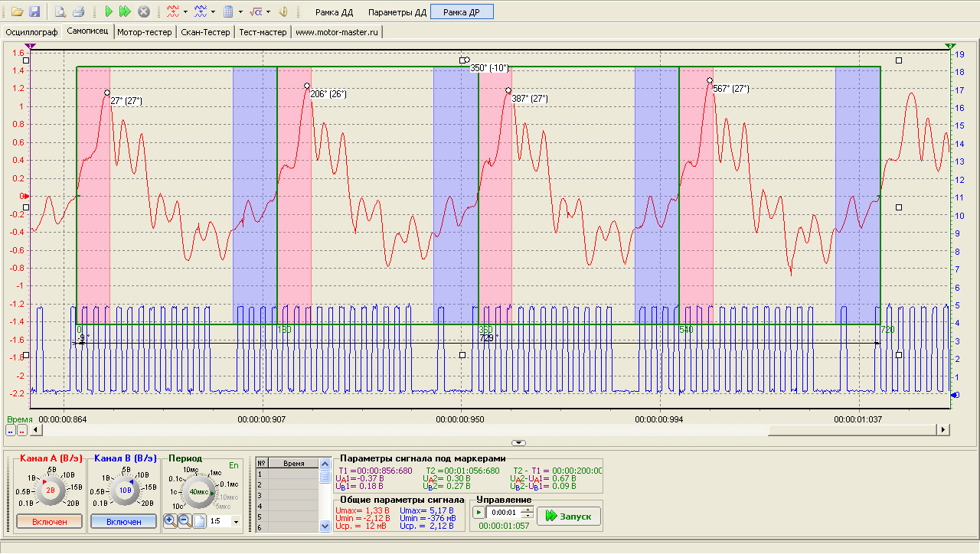The image size is (980, 554).
Task: Click the Параметры ДД button
Action: click(397, 12)
